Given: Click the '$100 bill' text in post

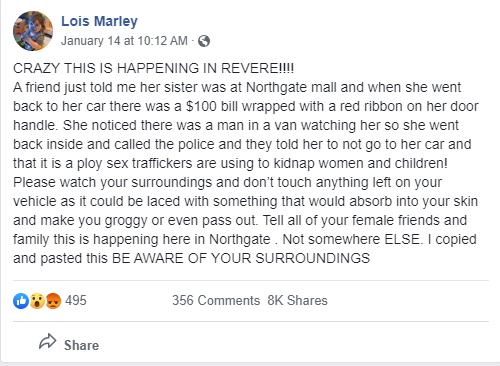Looking at the screenshot, I should pos(212,106).
